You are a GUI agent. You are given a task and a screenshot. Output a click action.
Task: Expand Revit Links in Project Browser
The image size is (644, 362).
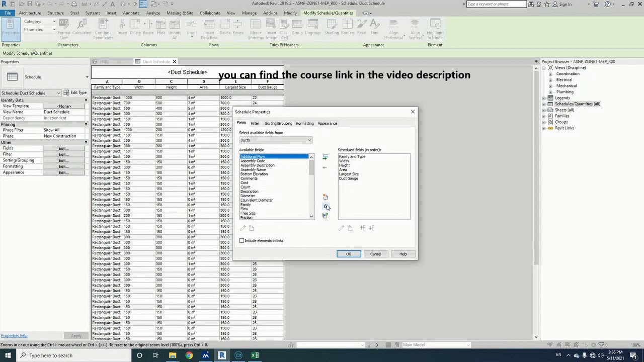[544, 128]
